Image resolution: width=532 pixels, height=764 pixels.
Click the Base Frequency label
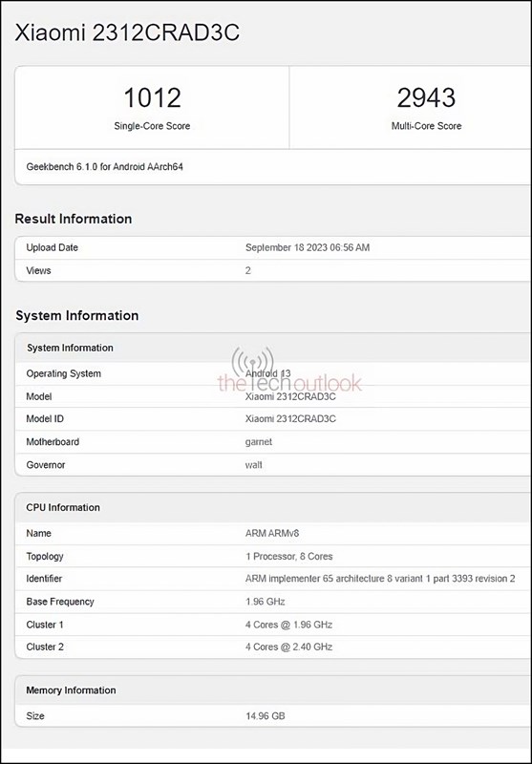coord(60,602)
